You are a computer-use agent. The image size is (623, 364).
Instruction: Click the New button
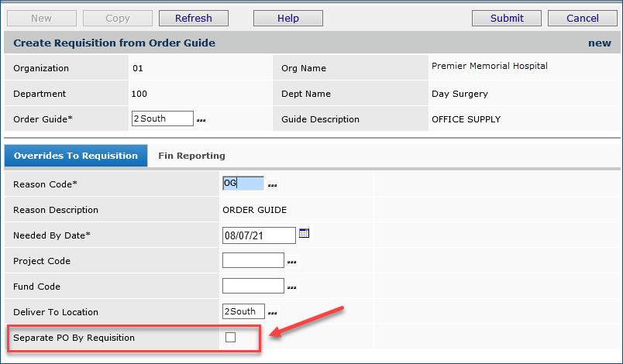click(42, 18)
